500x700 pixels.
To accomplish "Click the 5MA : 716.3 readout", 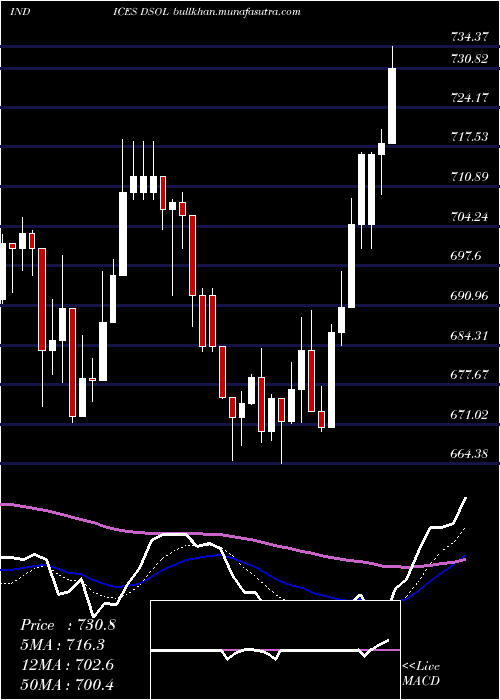I will pyautogui.click(x=64, y=645).
